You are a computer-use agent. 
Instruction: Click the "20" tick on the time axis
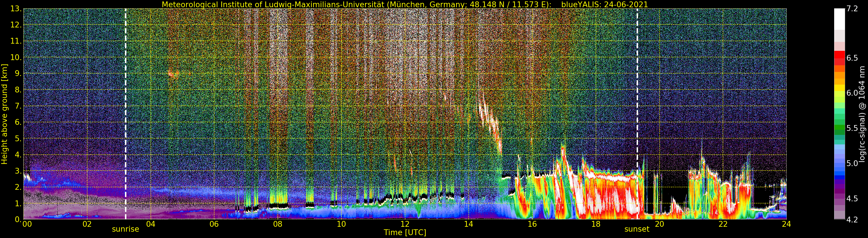(x=659, y=224)
